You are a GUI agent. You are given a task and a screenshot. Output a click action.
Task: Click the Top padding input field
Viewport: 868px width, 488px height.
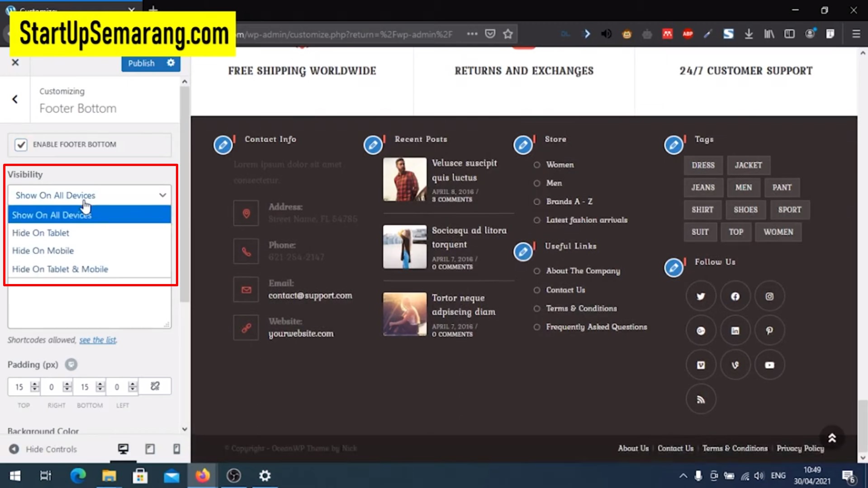(19, 387)
